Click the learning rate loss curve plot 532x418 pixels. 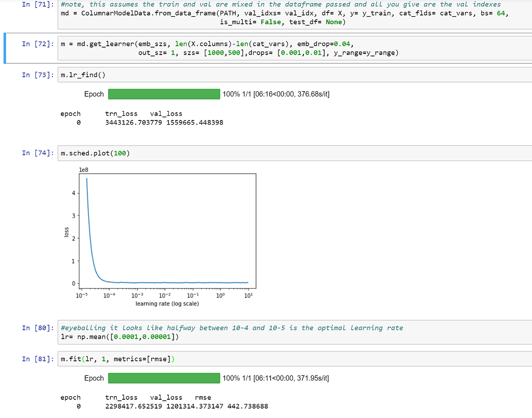coord(166,234)
